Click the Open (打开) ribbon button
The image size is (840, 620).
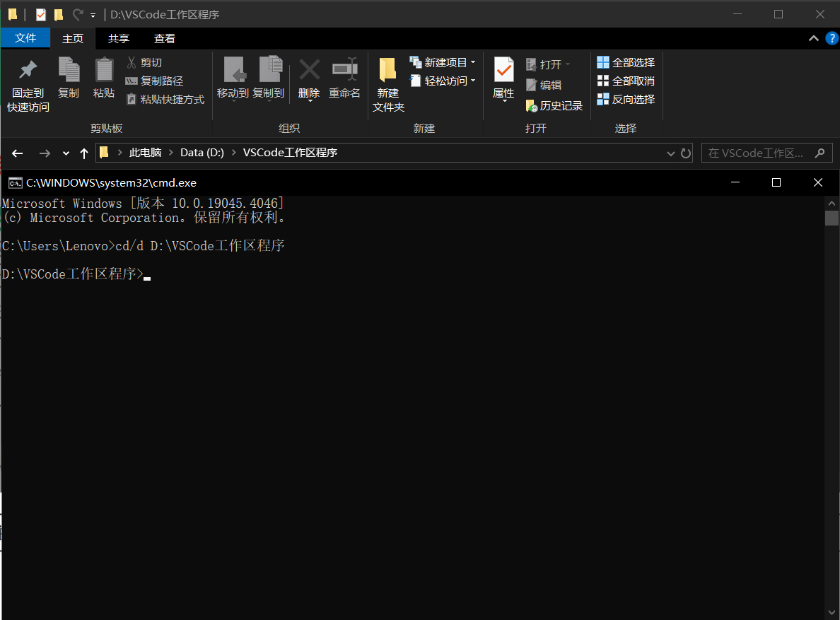pyautogui.click(x=547, y=65)
